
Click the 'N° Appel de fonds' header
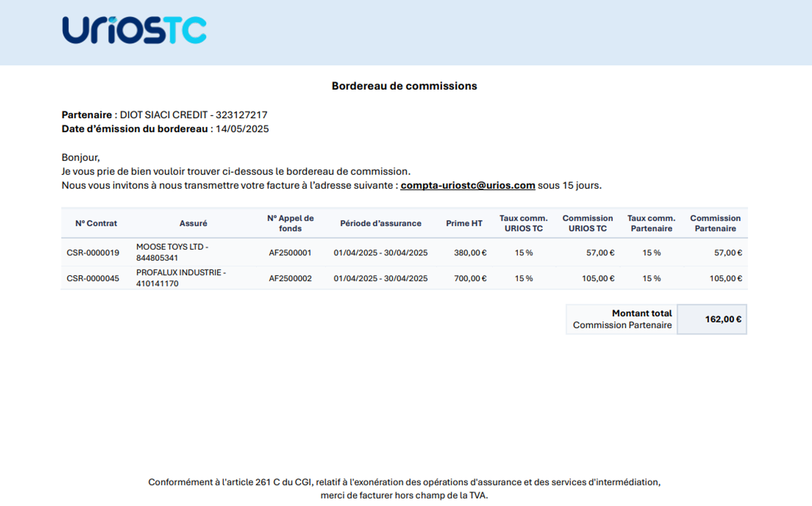pyautogui.click(x=290, y=223)
